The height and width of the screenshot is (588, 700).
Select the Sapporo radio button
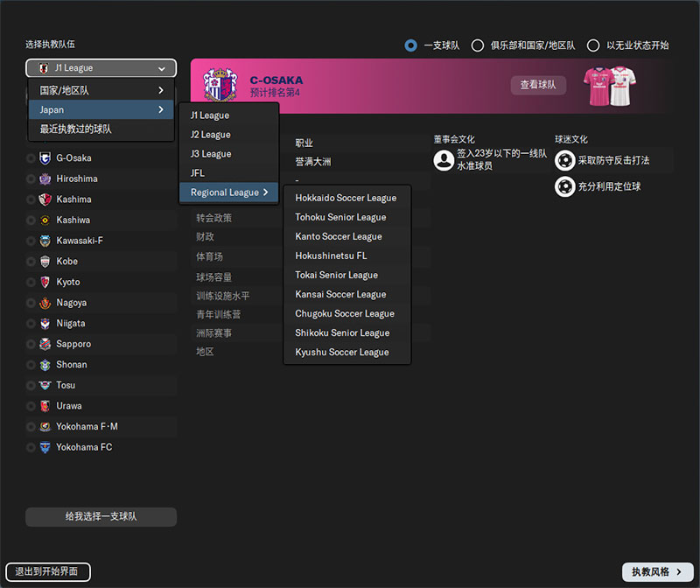[31, 344]
